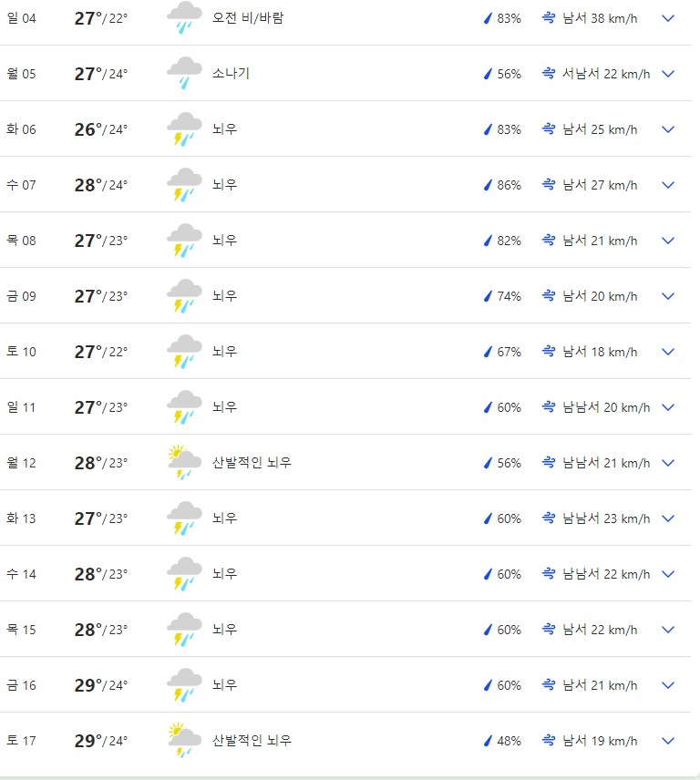Screen dimensions: 700x780
Task: Expand the 수 07 forecast row
Action: [x=668, y=185]
